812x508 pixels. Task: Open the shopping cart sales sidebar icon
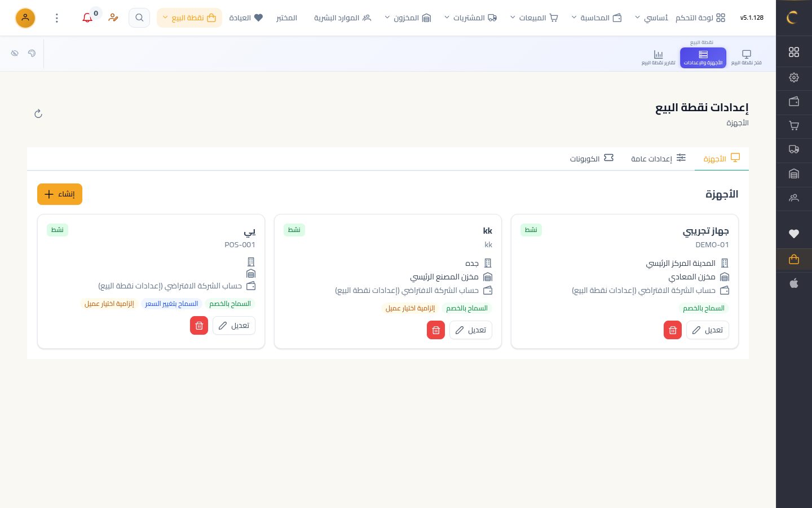(794, 126)
